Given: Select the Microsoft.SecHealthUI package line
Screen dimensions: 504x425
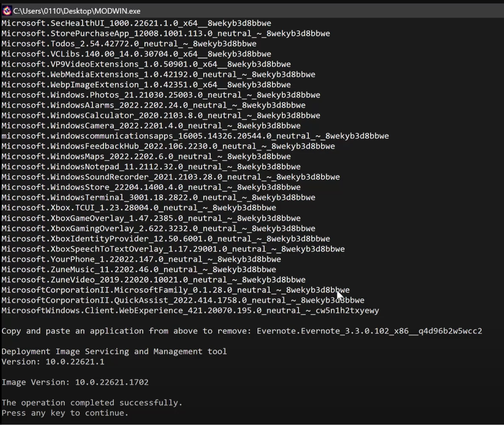Looking at the screenshot, I should tap(136, 23).
